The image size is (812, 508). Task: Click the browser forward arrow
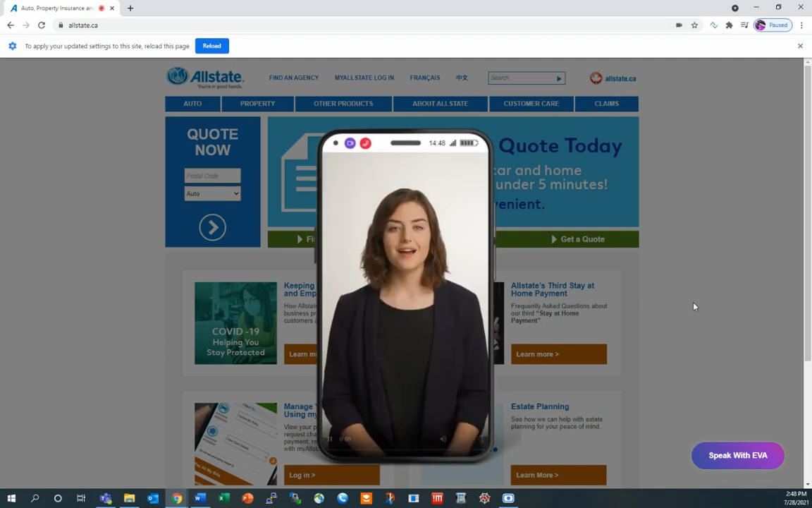coord(26,25)
